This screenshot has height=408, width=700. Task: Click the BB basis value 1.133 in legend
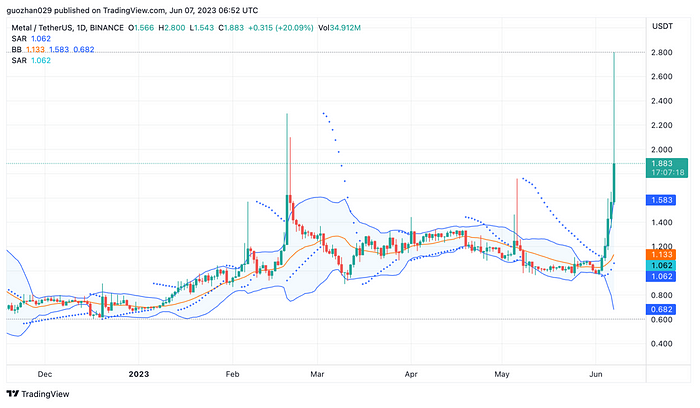click(35, 50)
